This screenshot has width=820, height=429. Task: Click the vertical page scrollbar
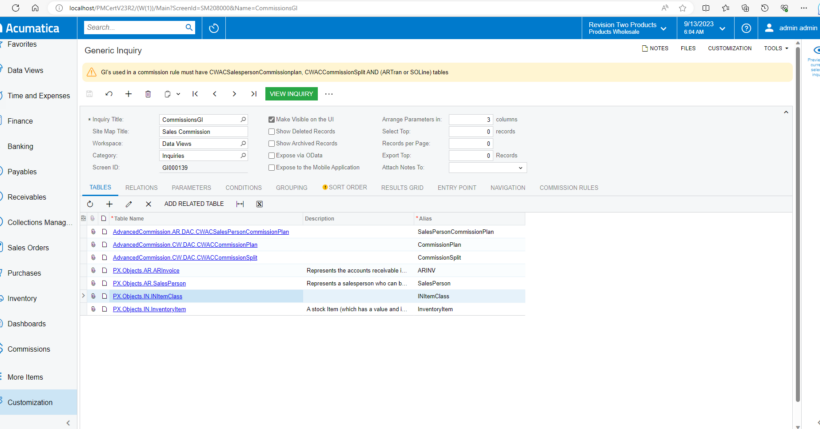point(798,225)
